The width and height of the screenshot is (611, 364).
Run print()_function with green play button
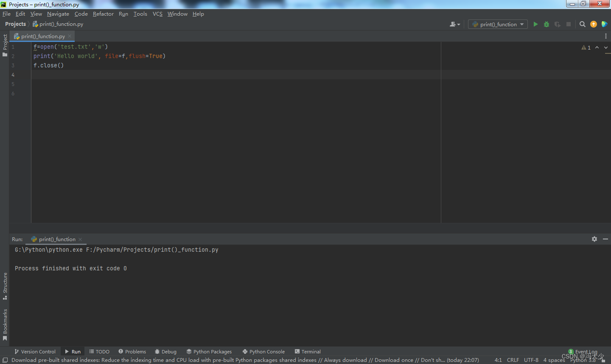535,24
